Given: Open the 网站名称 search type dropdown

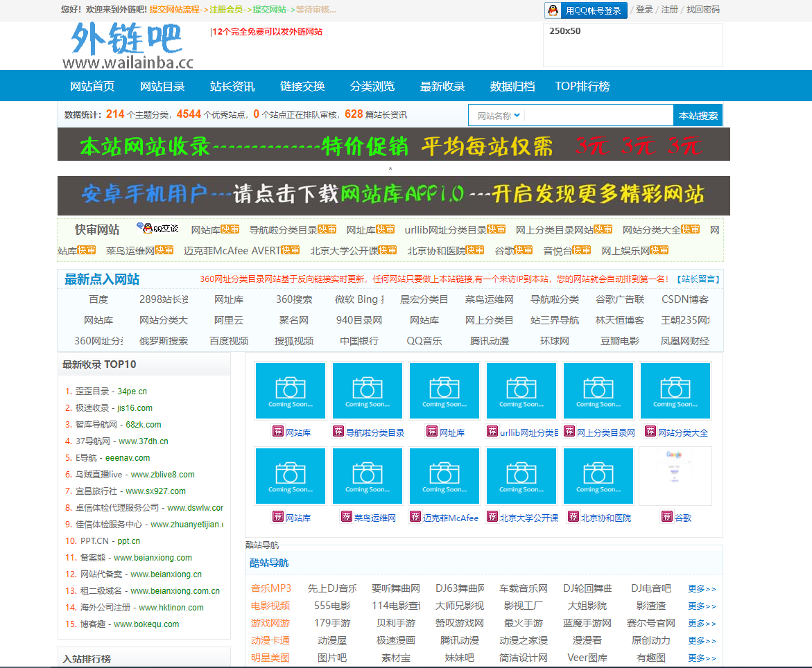Looking at the screenshot, I should (498, 116).
